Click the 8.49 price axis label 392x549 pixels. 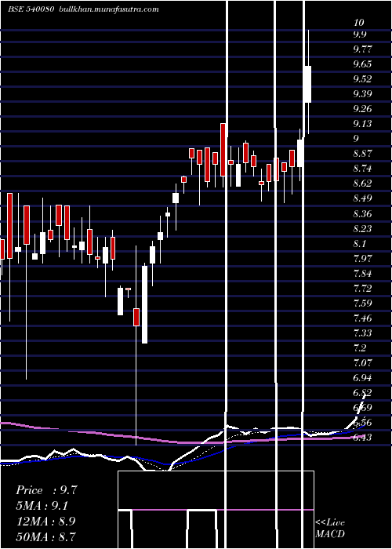coord(362,198)
